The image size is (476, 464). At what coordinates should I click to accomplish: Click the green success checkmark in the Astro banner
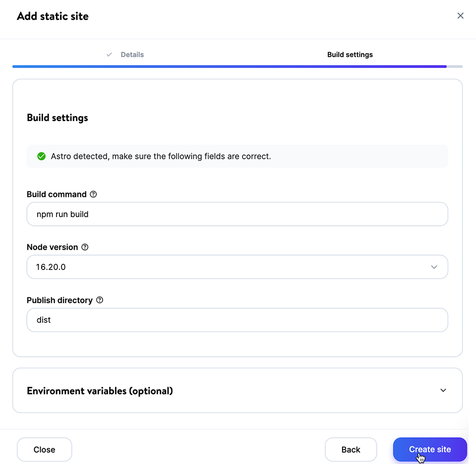click(42, 156)
